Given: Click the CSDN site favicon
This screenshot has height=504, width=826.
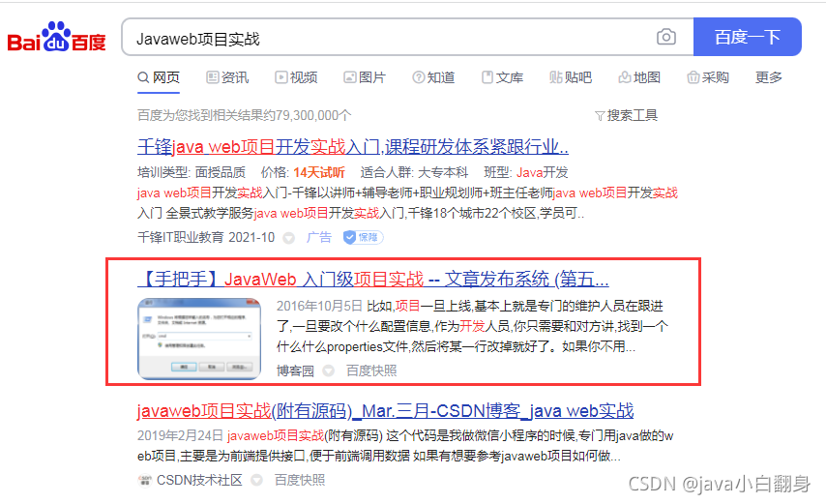Looking at the screenshot, I should tap(144, 481).
